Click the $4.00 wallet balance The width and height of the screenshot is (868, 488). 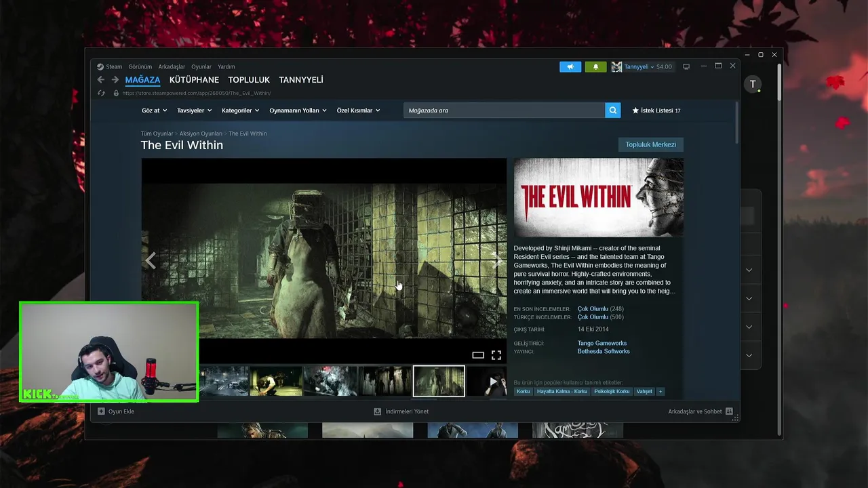click(664, 66)
